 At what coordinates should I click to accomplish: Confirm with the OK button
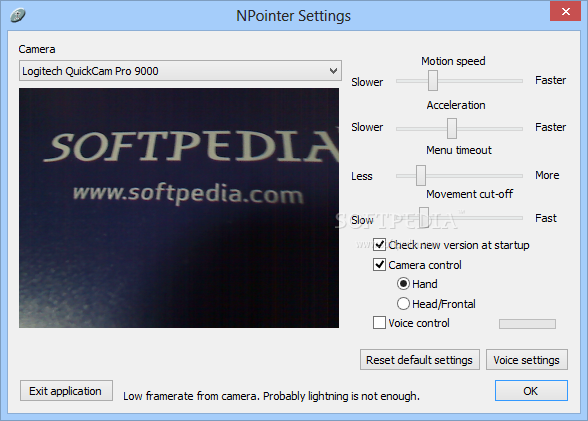(x=531, y=391)
